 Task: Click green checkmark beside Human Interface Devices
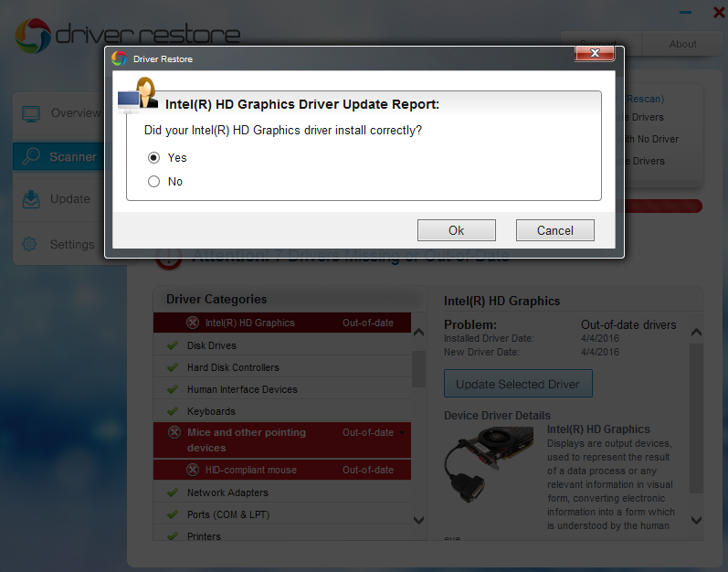[173, 389]
